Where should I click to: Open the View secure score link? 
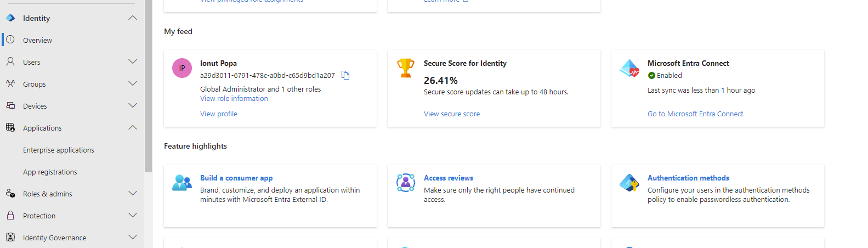click(x=452, y=114)
